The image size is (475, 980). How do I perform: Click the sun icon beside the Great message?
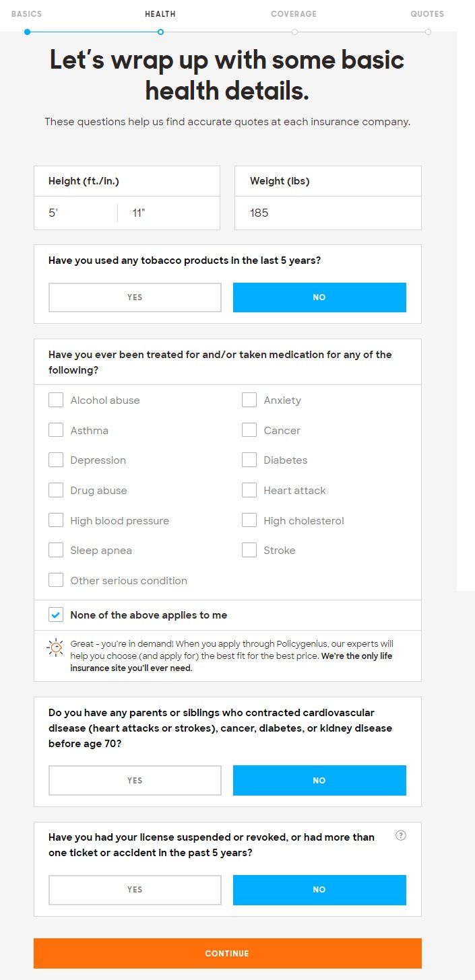(55, 647)
